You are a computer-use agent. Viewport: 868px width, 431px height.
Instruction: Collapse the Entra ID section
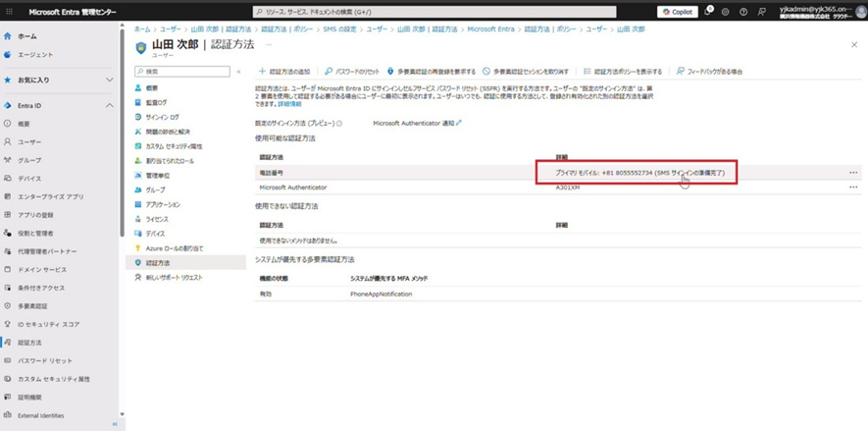[x=110, y=105]
